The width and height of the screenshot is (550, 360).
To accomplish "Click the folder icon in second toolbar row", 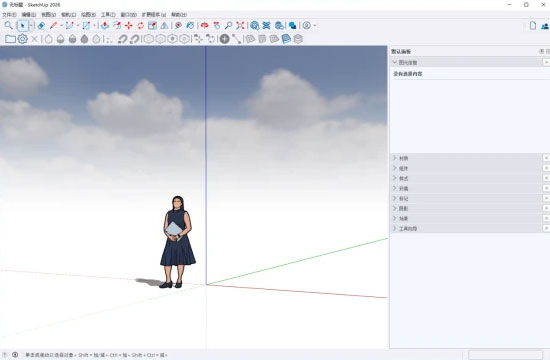I will click(x=10, y=39).
